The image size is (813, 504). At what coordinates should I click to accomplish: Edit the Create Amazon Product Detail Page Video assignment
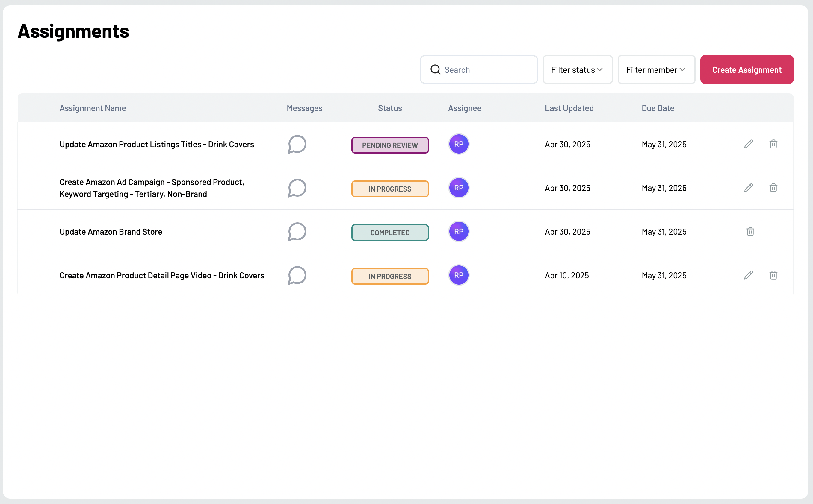pos(749,275)
